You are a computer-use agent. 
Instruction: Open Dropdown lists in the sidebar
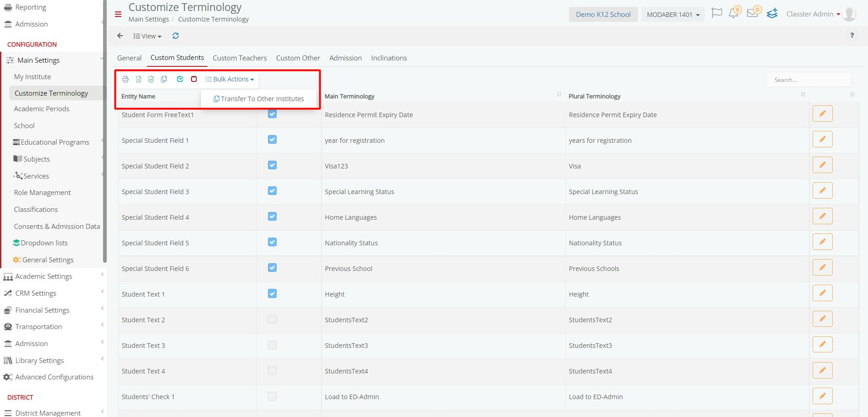[41, 243]
